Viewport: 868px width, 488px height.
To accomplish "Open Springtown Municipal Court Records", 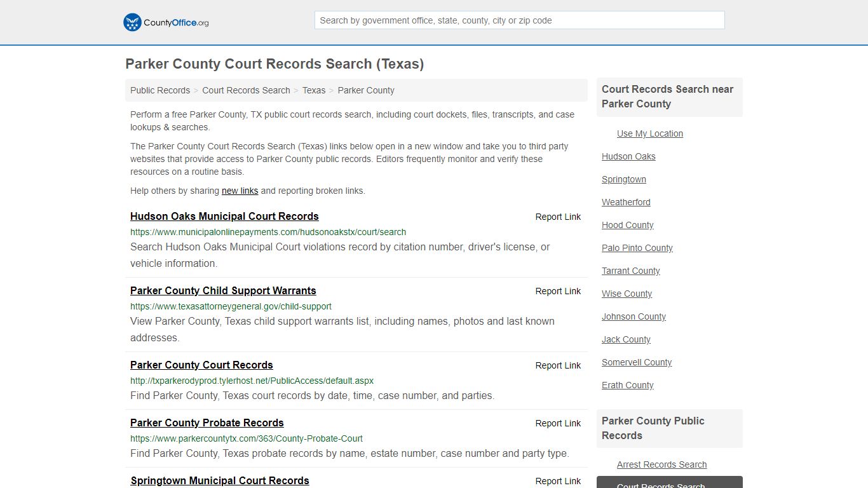I will point(220,480).
